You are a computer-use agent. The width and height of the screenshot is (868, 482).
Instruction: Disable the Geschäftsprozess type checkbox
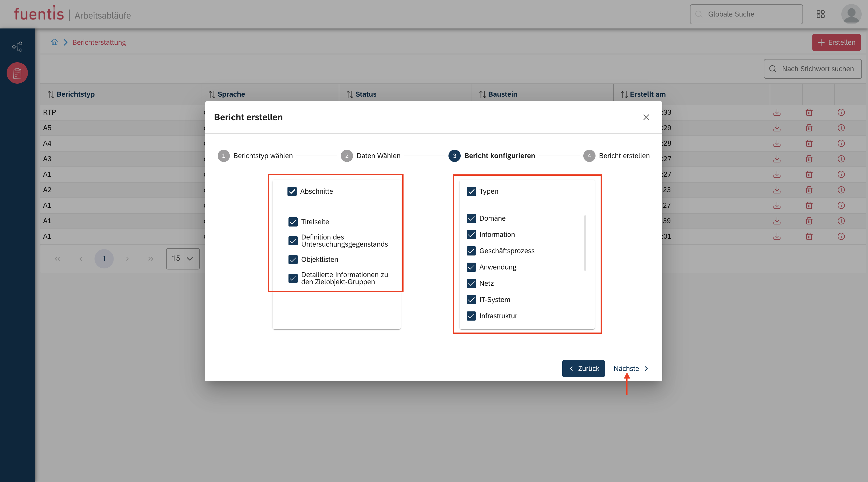(x=471, y=251)
